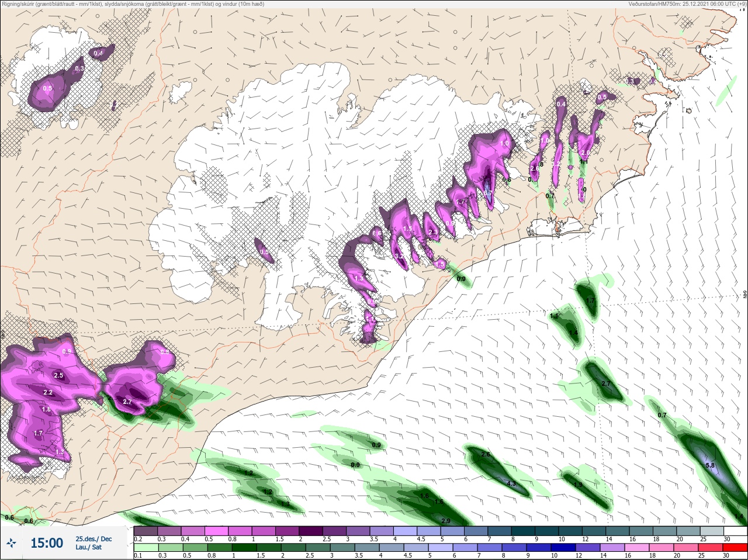Click the 2.0 snowfall value in the east
This screenshot has width=748, height=560.
point(585,153)
